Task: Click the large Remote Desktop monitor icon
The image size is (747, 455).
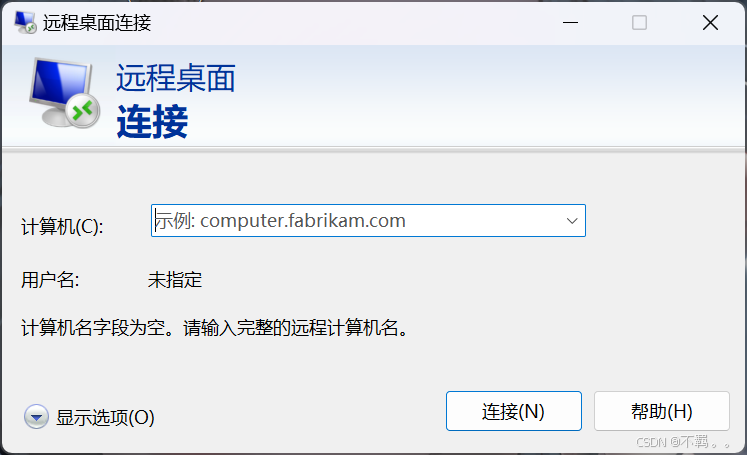Action: coord(64,93)
